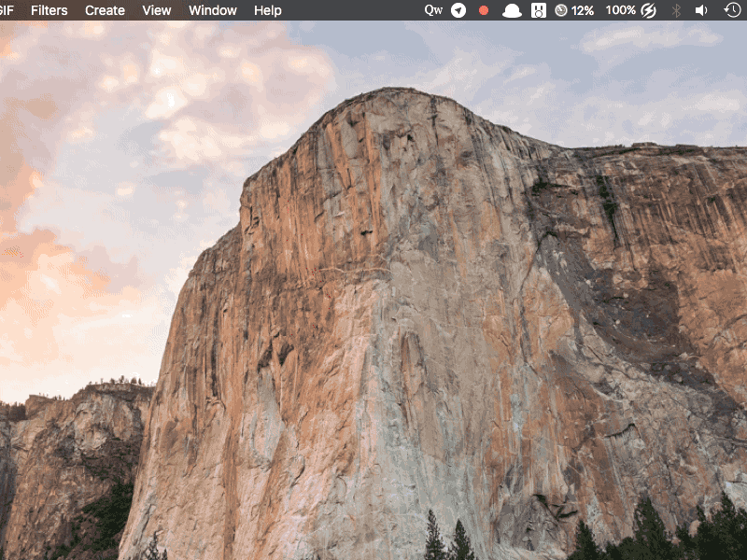Open the Help menu
This screenshot has width=747, height=560.
point(268,10)
